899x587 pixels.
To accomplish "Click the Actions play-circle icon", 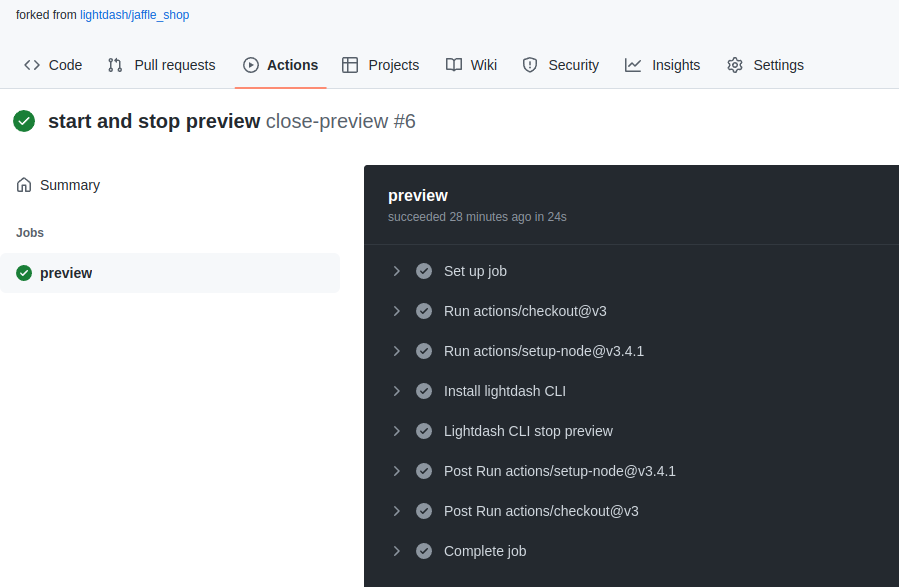I will (x=249, y=64).
